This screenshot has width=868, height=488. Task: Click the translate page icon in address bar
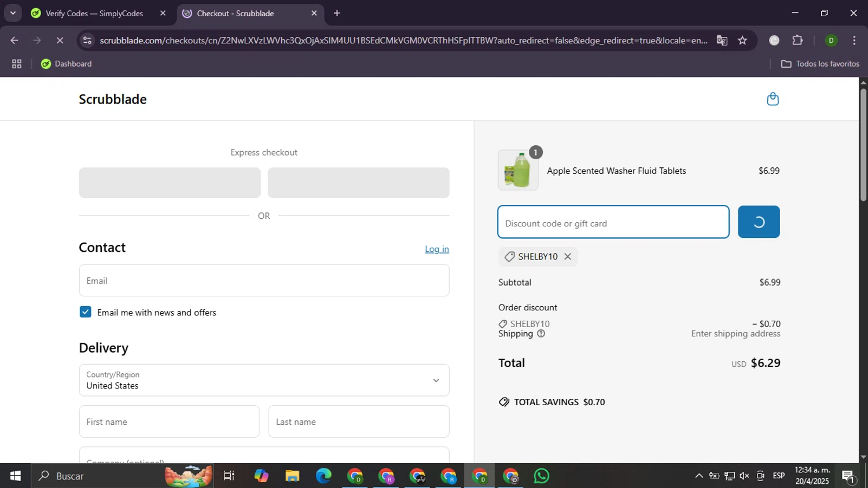click(x=722, y=41)
